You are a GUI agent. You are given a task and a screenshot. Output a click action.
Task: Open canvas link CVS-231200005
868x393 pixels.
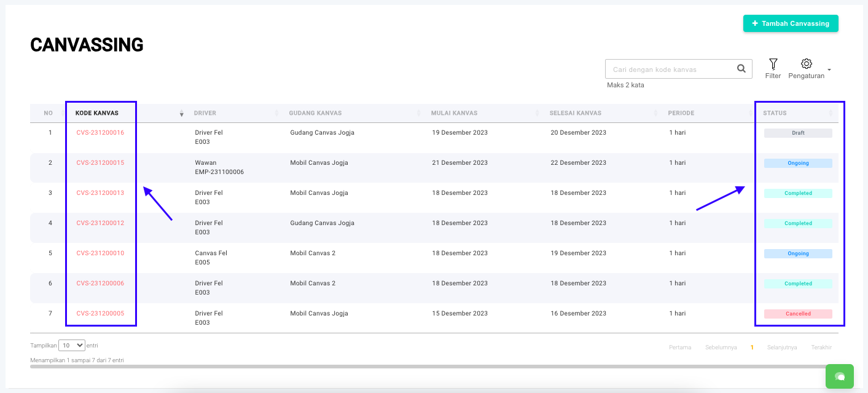tap(100, 314)
